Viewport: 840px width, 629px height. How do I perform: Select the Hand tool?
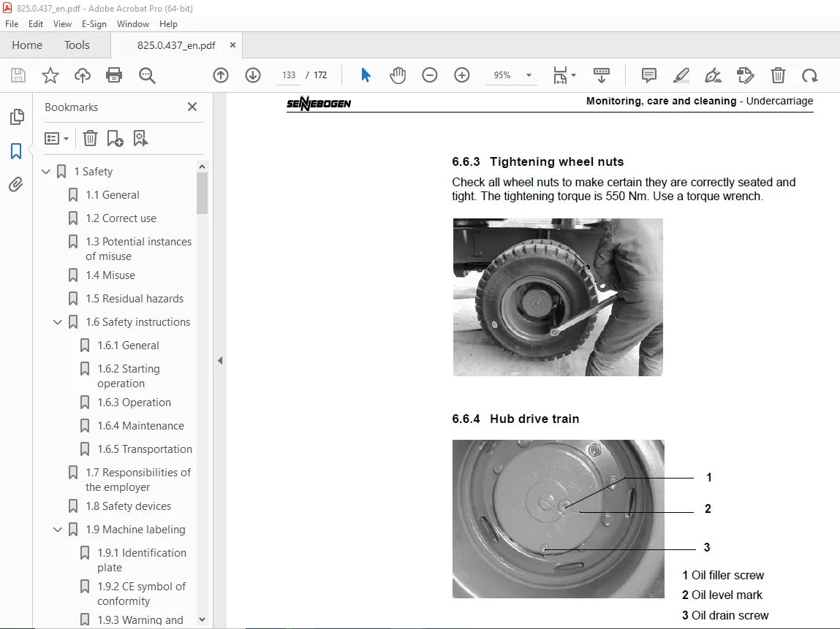click(x=398, y=75)
